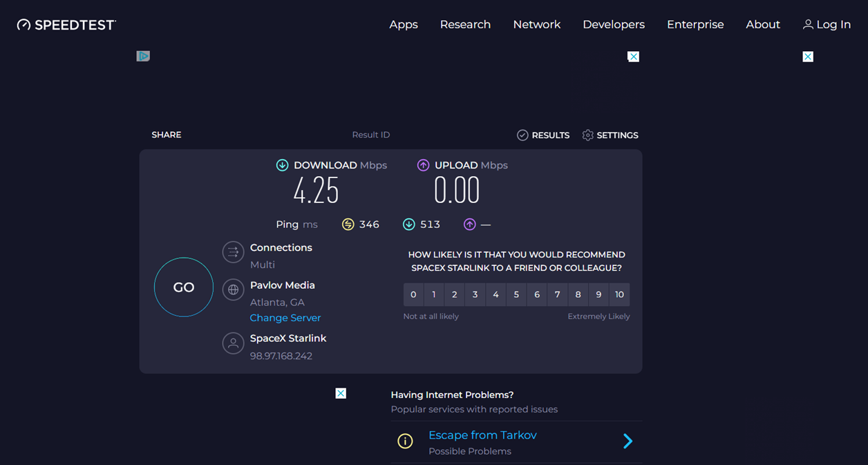The width and height of the screenshot is (868, 465).
Task: Rate recommendation 0
Action: click(413, 294)
